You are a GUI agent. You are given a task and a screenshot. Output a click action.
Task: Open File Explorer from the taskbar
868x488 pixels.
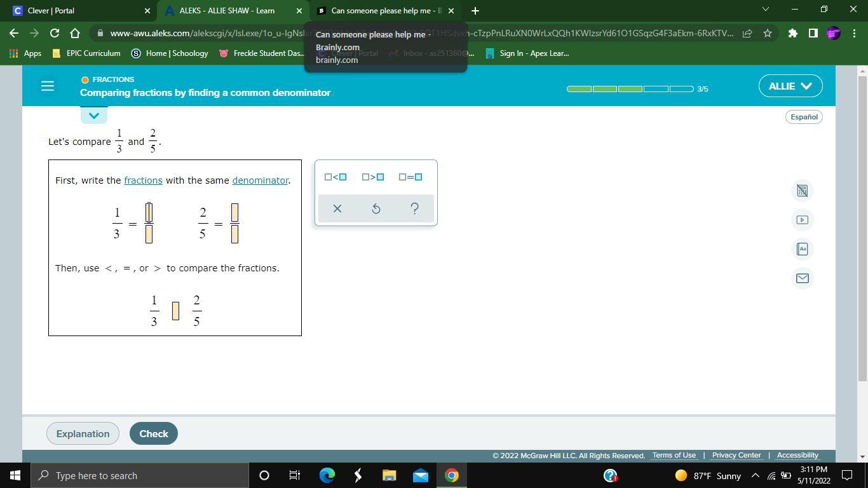pyautogui.click(x=389, y=475)
